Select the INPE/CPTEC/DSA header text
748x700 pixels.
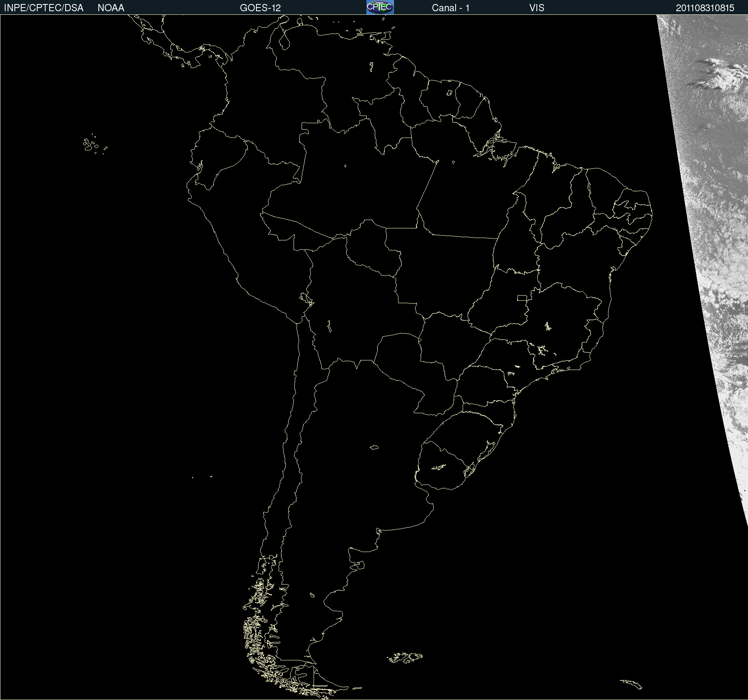click(44, 8)
